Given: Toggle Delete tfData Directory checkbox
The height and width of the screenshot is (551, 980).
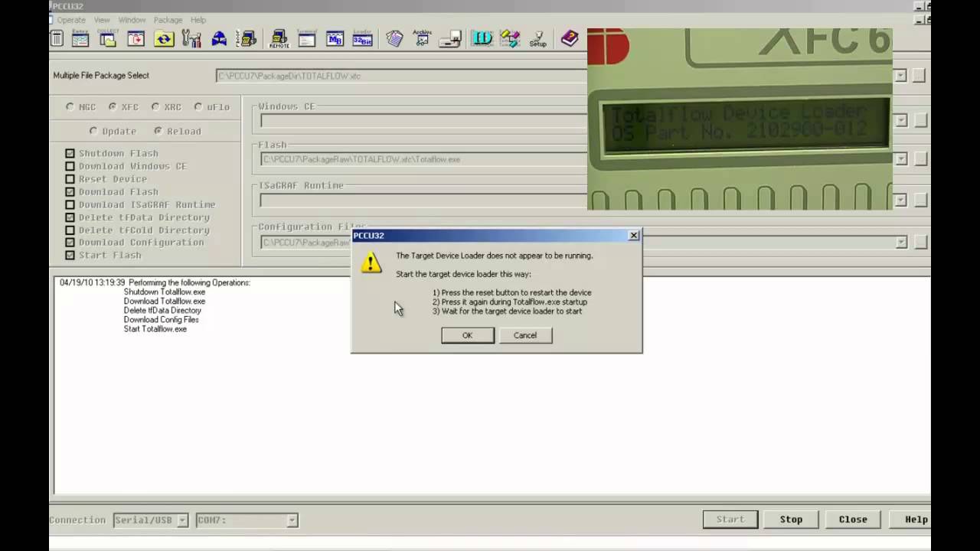Looking at the screenshot, I should click(x=70, y=217).
